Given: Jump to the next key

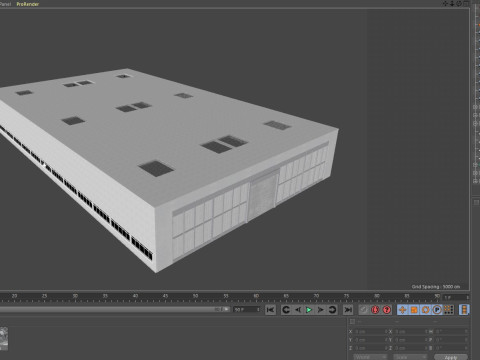Looking at the screenshot, I should pos(332,310).
